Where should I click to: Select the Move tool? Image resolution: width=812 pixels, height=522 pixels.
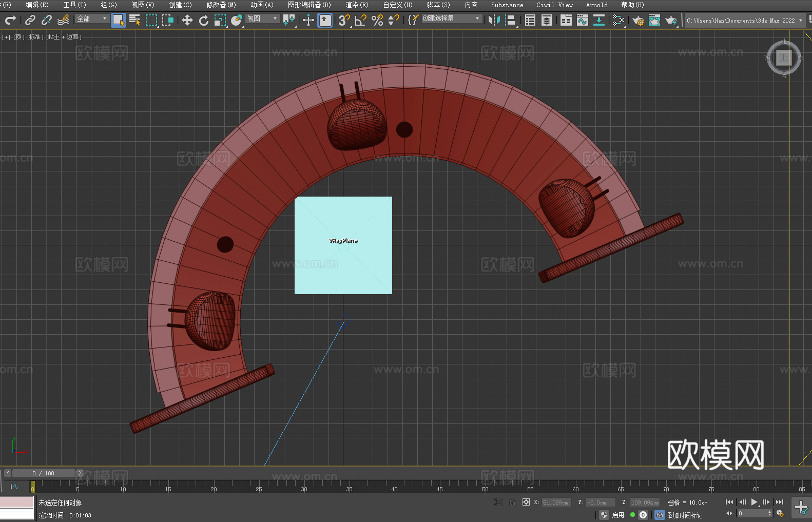(187, 20)
